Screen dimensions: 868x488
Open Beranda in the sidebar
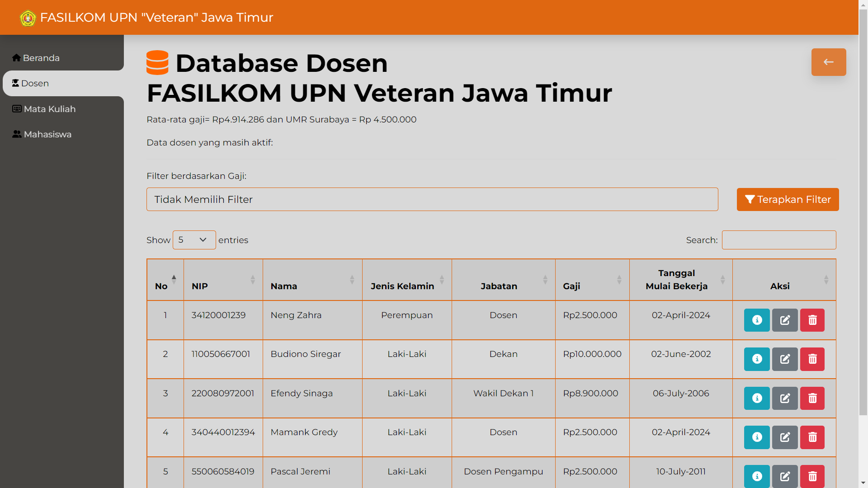[36, 58]
